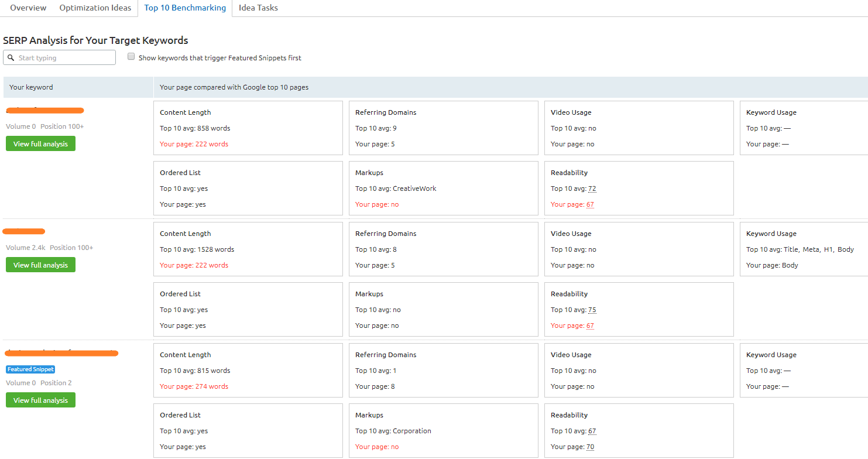Image resolution: width=868 pixels, height=459 pixels.
Task: Click the Markups card showing Corporation
Action: pos(443,431)
